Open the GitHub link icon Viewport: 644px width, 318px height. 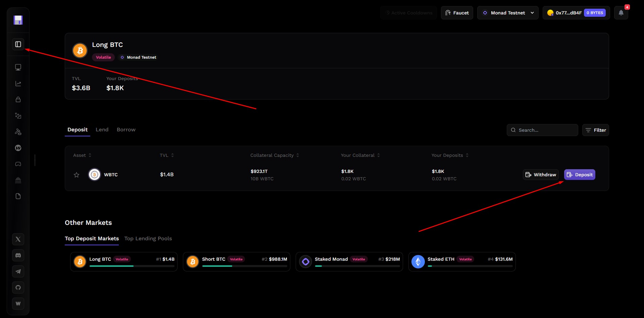coord(18,288)
